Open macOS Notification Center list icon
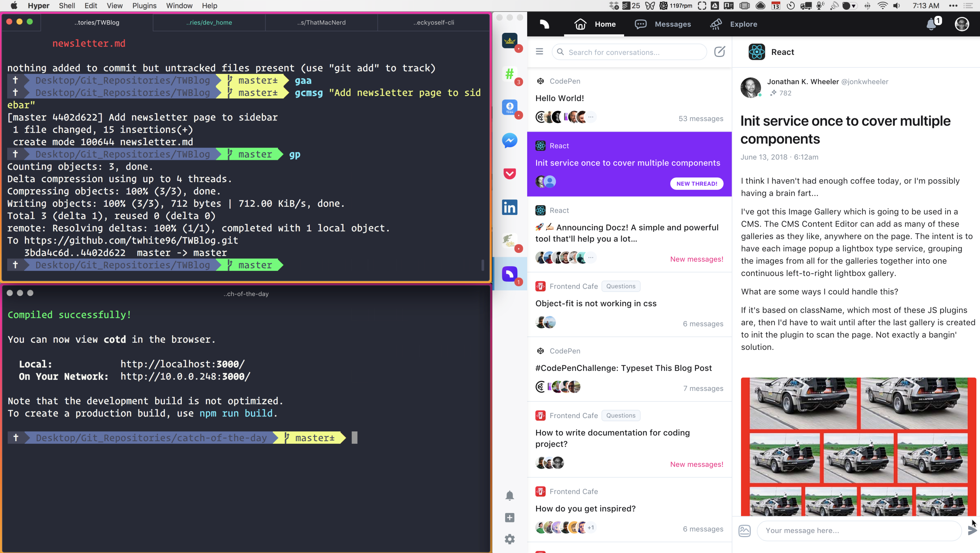 tap(968, 6)
